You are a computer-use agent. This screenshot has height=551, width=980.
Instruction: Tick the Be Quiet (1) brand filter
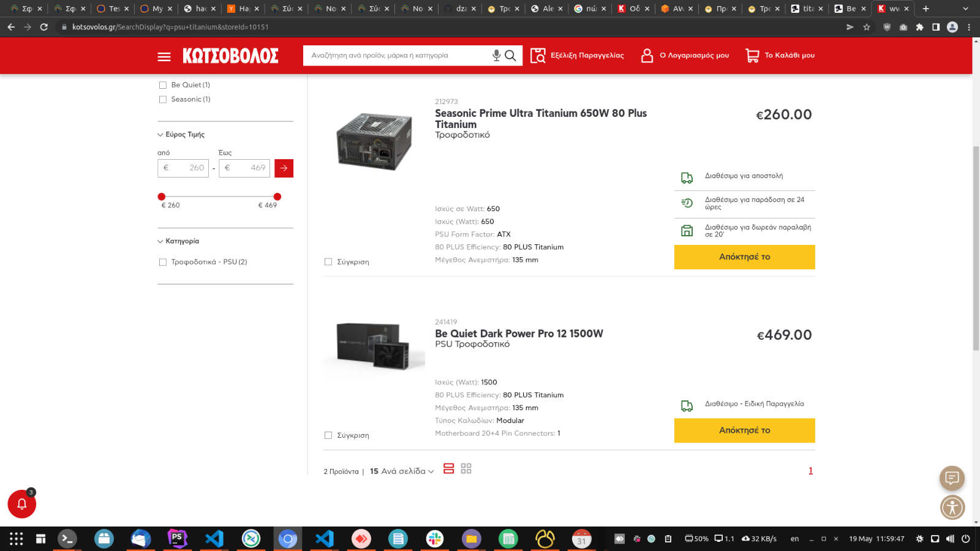tap(163, 85)
